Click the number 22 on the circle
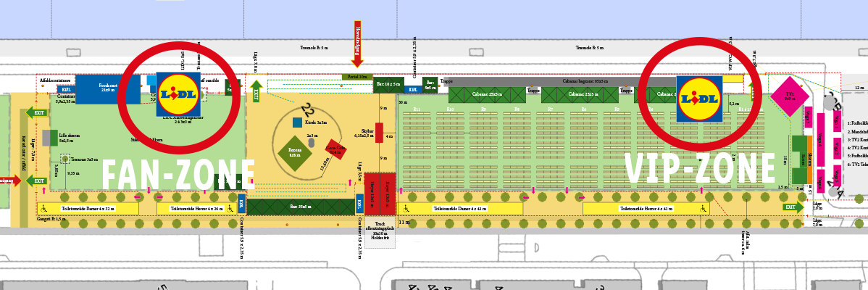868x290 pixels. click(309, 111)
